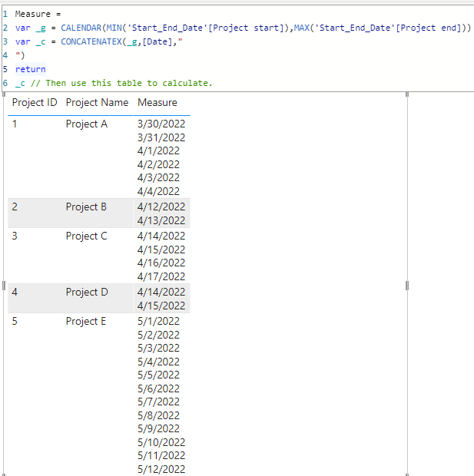474x476 pixels.
Task: Select the Project A row name
Action: pyautogui.click(x=87, y=124)
